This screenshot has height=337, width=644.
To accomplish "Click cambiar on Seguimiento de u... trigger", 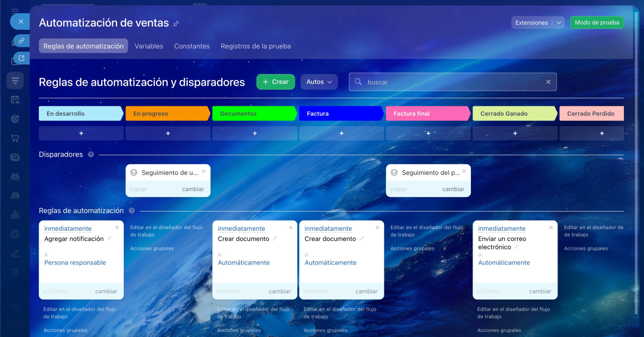I will (193, 189).
